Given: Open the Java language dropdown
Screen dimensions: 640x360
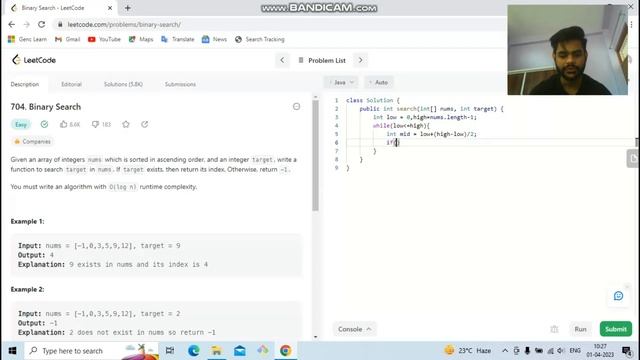Looking at the screenshot, I should coord(341,82).
